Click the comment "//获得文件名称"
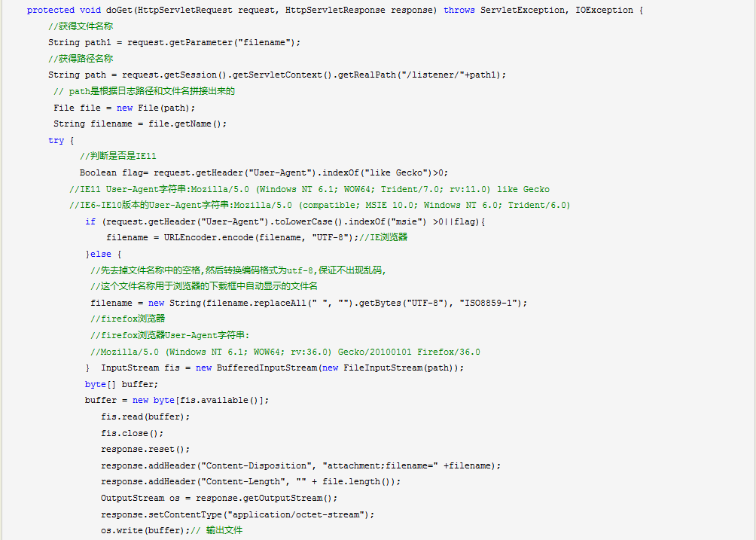Screen dimensions: 756x540 click(x=81, y=26)
